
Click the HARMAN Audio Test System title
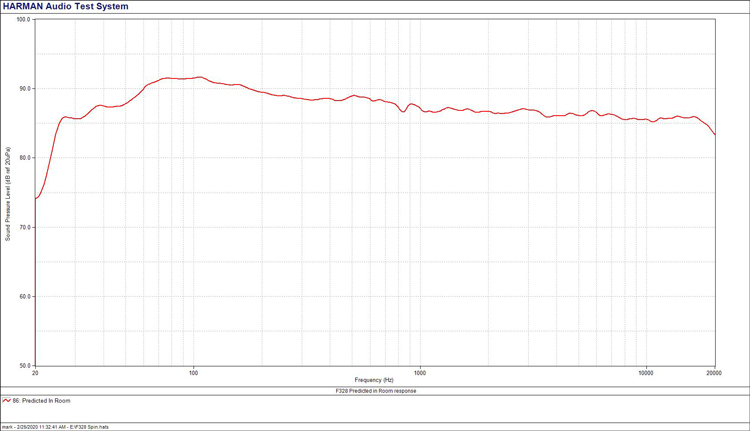click(71, 6)
